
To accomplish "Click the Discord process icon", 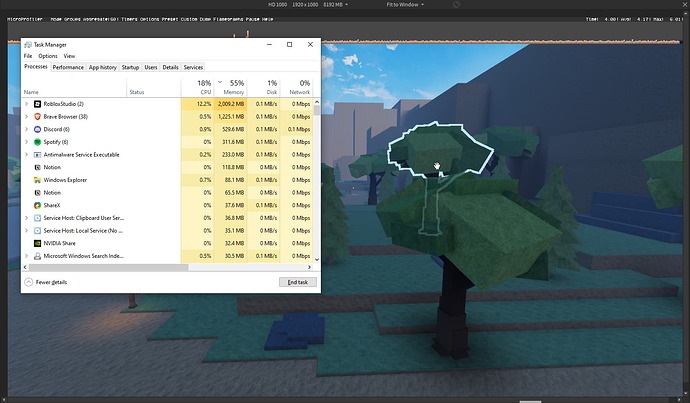I will click(37, 129).
